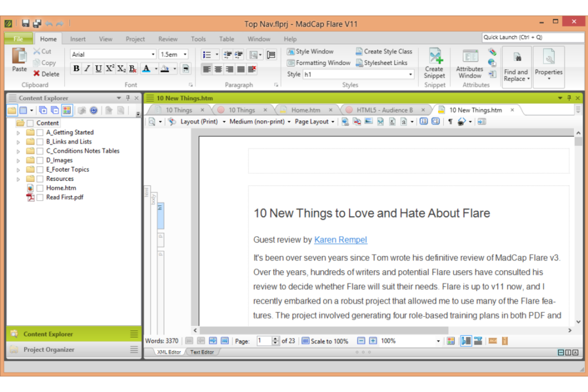Toggle show paragraph marks in the editor
The height and width of the screenshot is (392, 588).
[450, 122]
